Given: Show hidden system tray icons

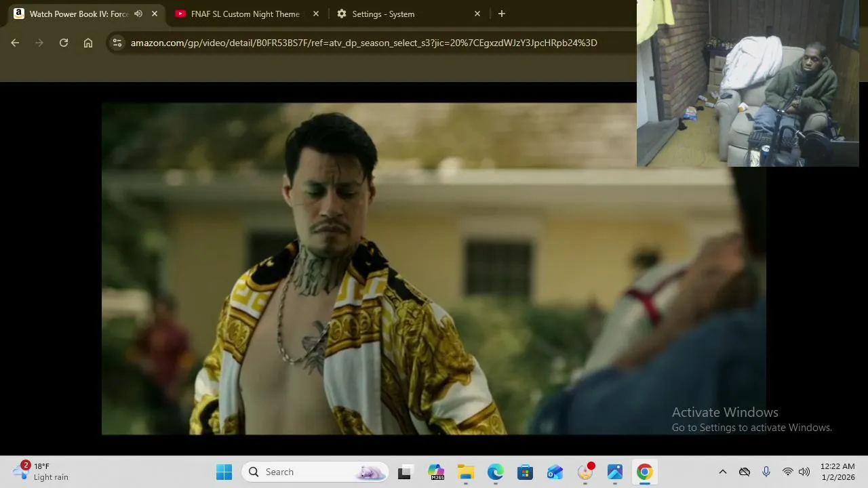Looking at the screenshot, I should (x=723, y=472).
